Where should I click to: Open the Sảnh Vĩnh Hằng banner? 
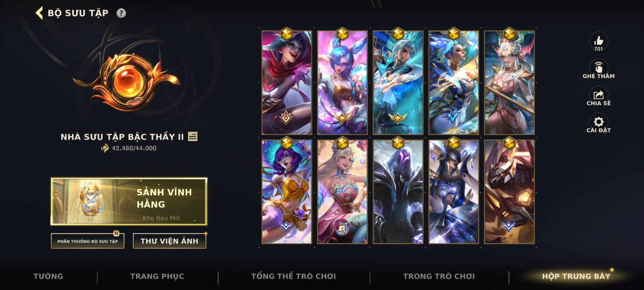click(x=129, y=201)
